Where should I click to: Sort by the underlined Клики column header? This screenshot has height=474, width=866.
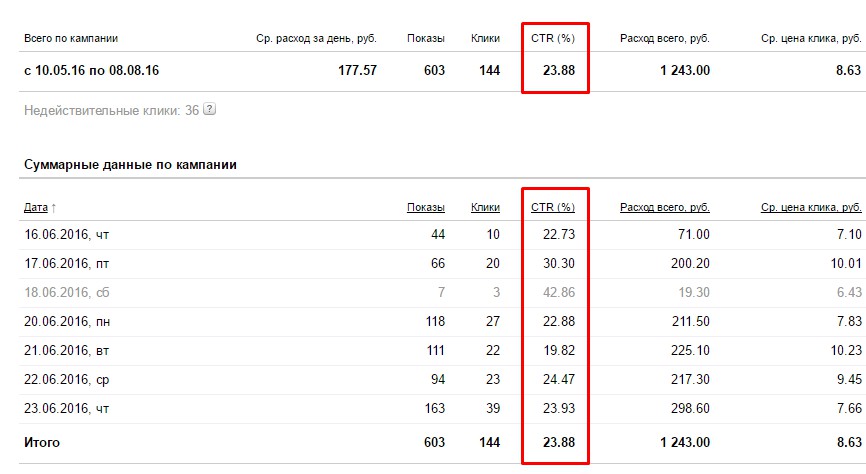(485, 207)
